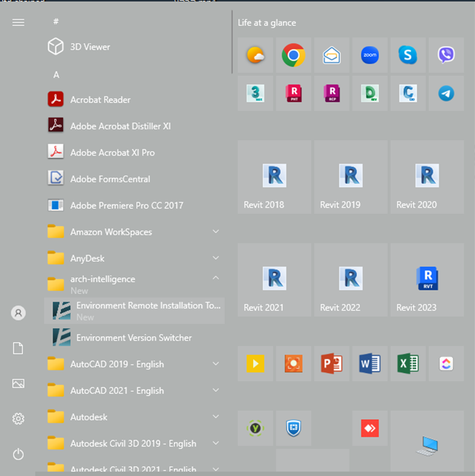Click the # letter header in app list
Viewport: 475px width, 476px height.
(56, 21)
